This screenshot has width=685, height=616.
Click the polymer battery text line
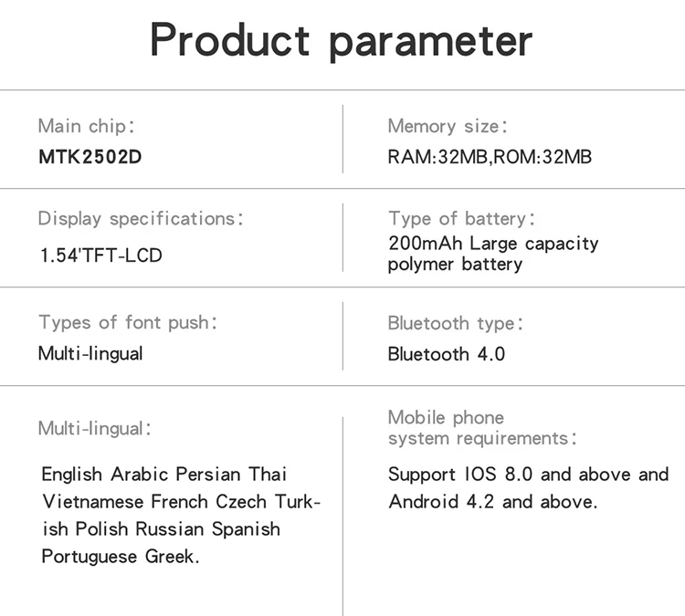point(455,265)
